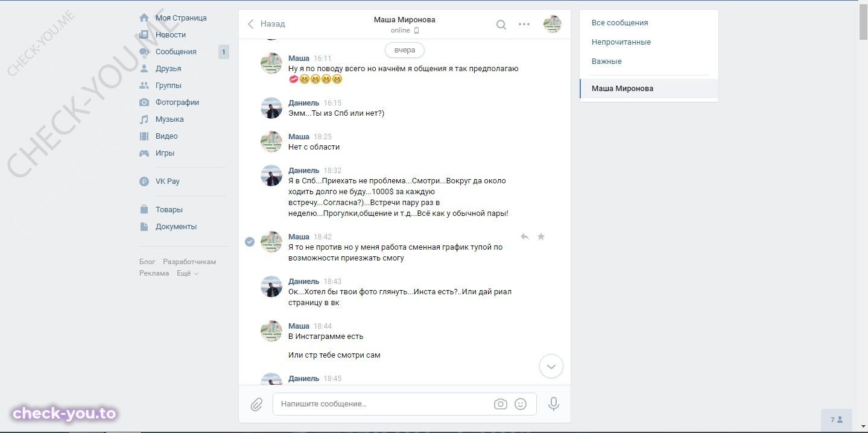The height and width of the screenshot is (433, 868).
Task: Jump to latest messages with down arrow button
Action: pos(551,366)
